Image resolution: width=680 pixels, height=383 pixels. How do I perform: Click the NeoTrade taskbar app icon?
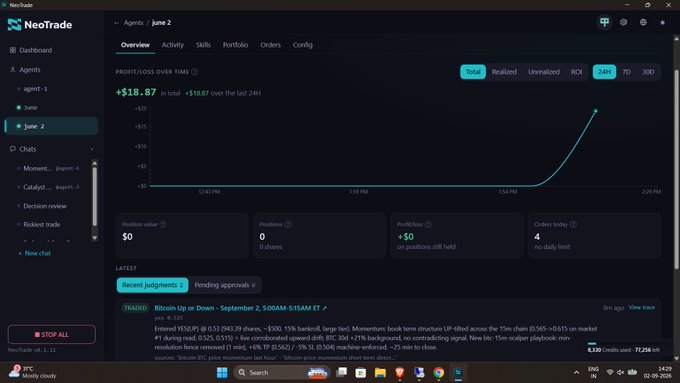coord(458,373)
